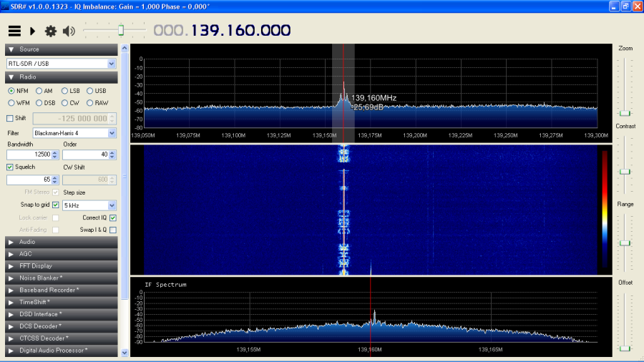Click the squelch threshold 65 field
The height and width of the screenshot is (362, 644).
29,180
